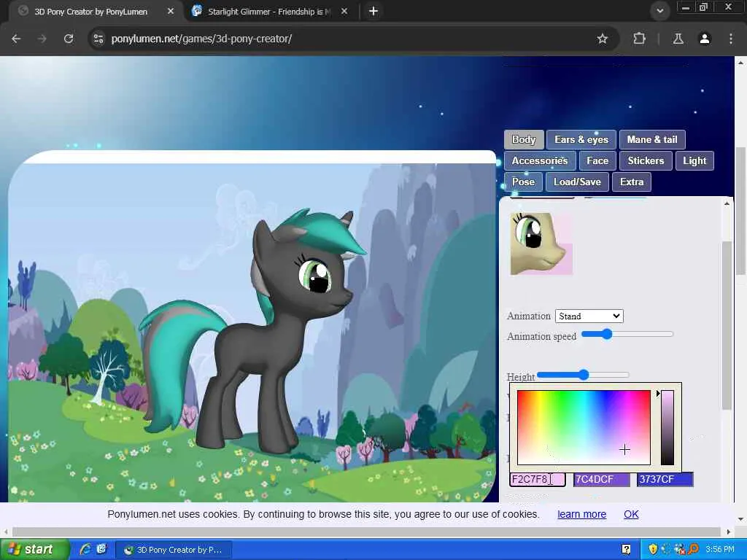Viewport: 747px width, 560px height.
Task: Open the profile avatar icon
Action: (x=704, y=39)
